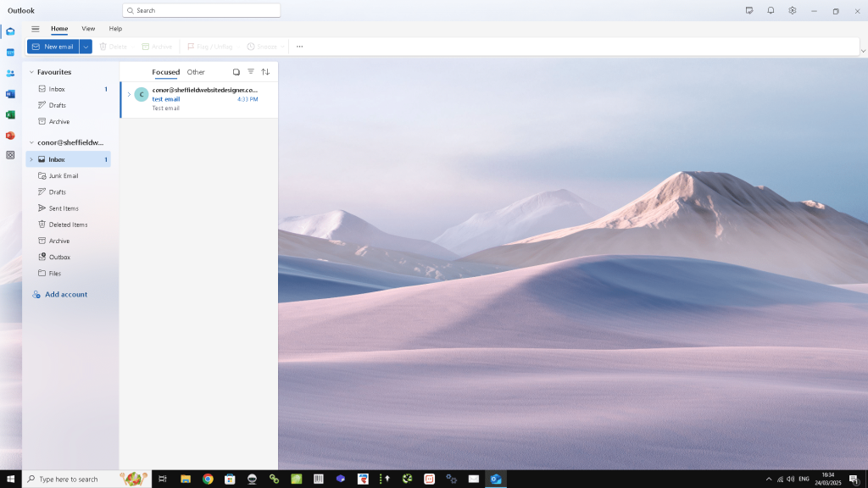Switch to the Focused inbox tab
868x488 pixels.
pyautogui.click(x=165, y=73)
